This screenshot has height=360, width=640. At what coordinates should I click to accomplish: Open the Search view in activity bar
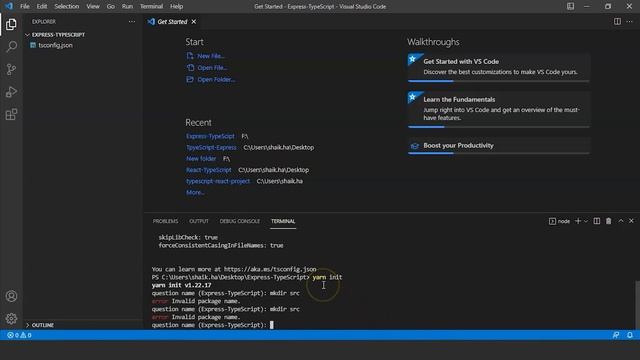(x=11, y=47)
